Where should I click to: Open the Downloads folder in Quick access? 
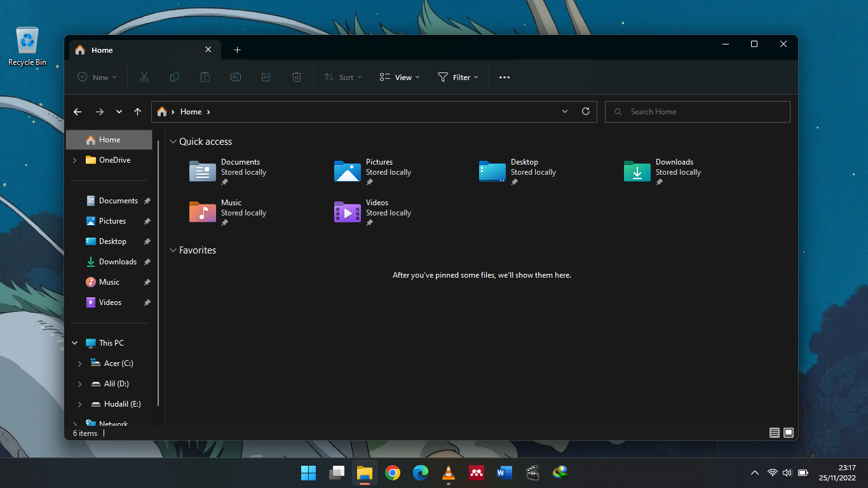[x=663, y=172]
